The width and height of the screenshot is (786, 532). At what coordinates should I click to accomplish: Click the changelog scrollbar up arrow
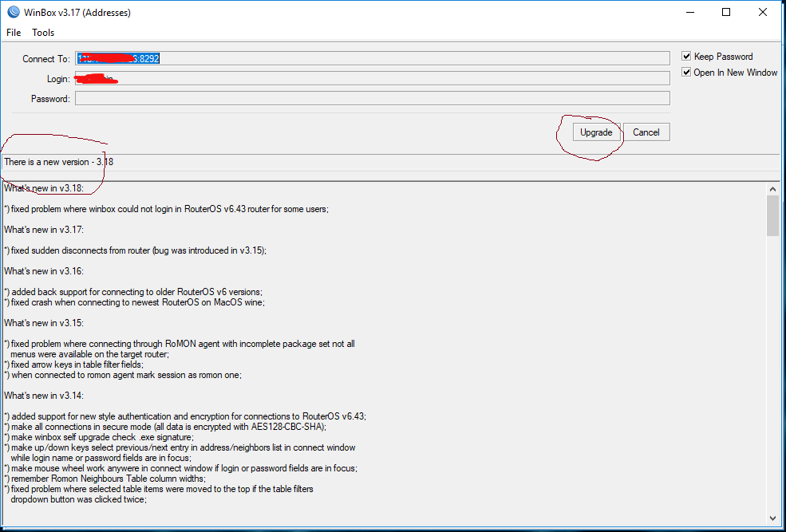pyautogui.click(x=772, y=189)
